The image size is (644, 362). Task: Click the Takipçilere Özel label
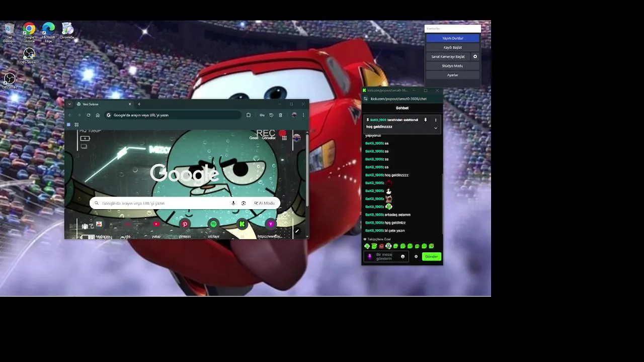(379, 239)
